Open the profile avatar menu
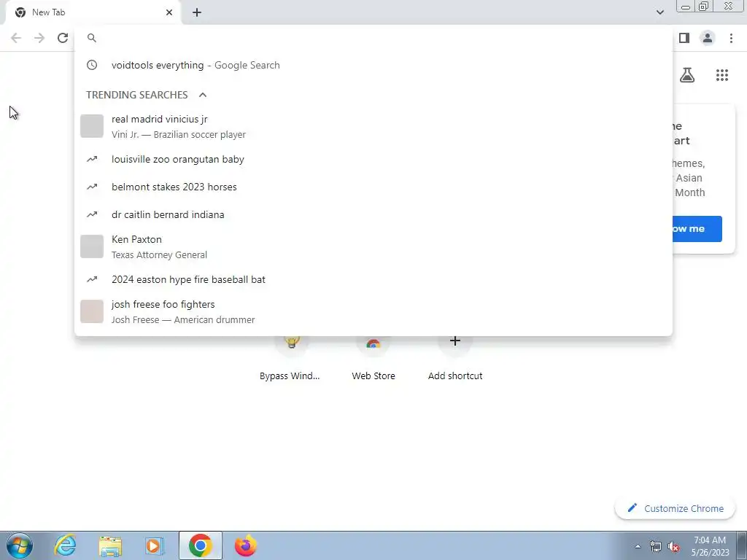Screen dimensions: 747x560 tap(708, 38)
